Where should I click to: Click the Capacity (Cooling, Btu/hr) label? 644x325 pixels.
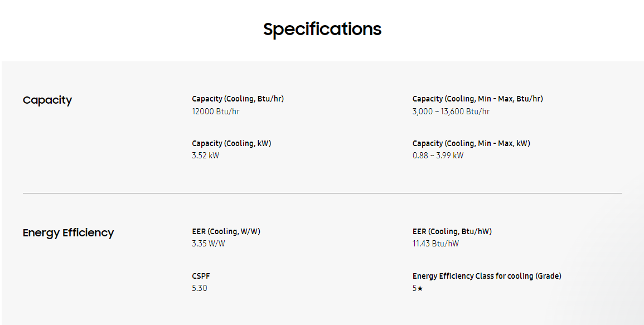[238, 99]
